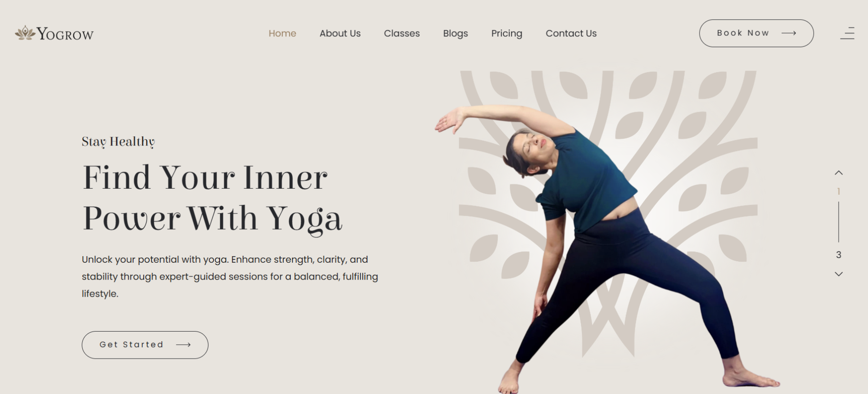Viewport: 868px width, 394px height.
Task: Go to previous slide with up chevron
Action: click(x=839, y=173)
